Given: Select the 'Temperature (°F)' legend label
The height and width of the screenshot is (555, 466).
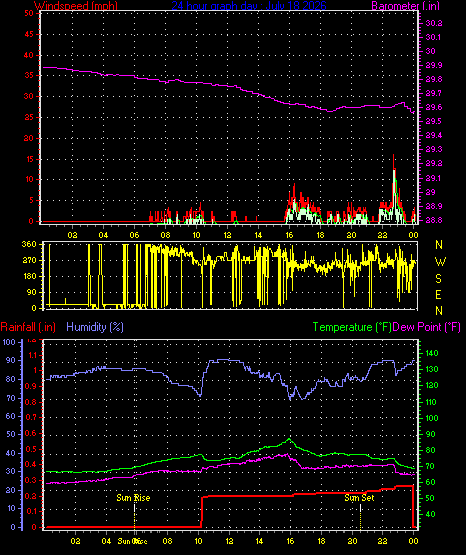Looking at the screenshot, I should (x=352, y=327).
